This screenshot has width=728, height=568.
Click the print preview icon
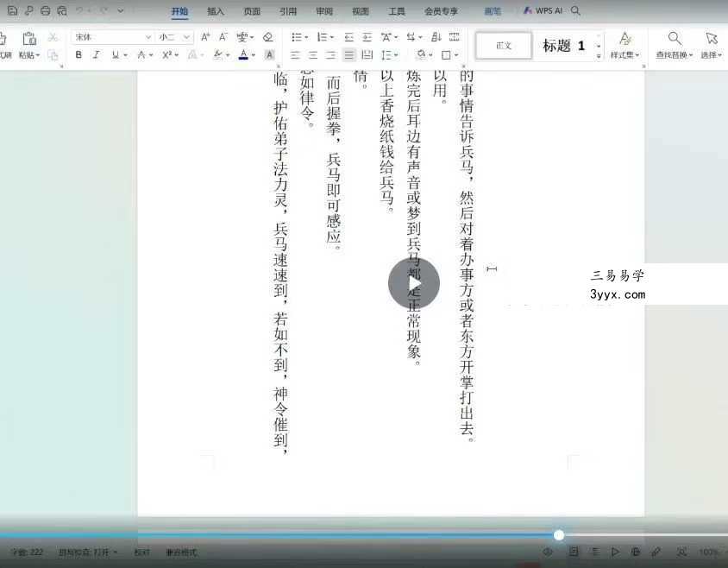tap(62, 10)
